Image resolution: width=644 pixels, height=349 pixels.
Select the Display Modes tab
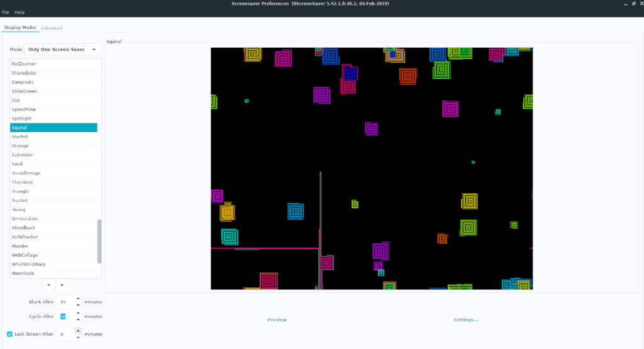point(20,28)
